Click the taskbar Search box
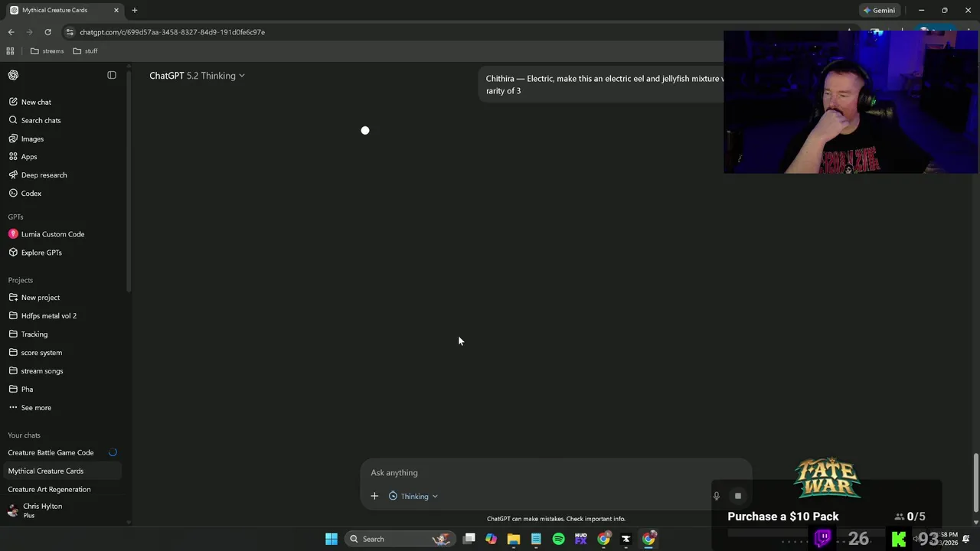 [400, 539]
